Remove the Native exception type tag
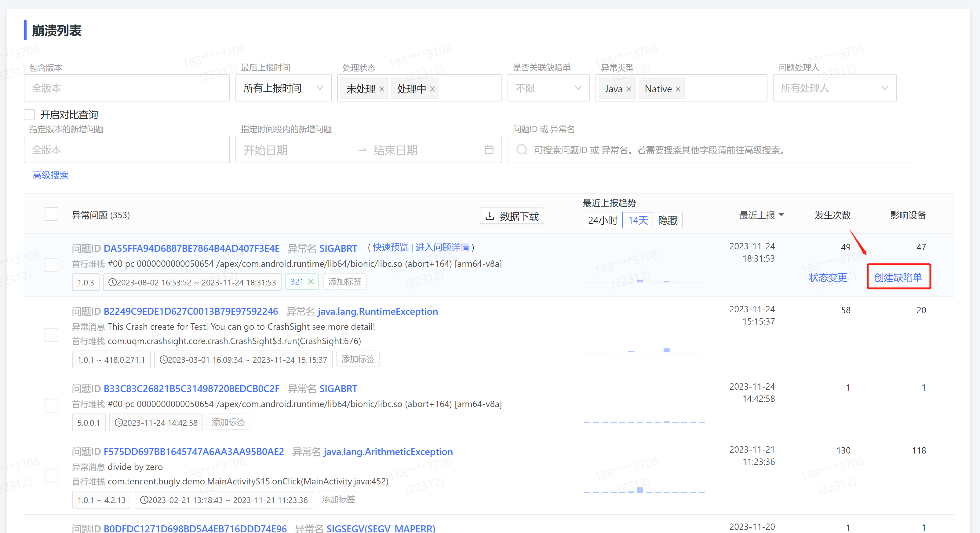The image size is (980, 533). [x=678, y=89]
